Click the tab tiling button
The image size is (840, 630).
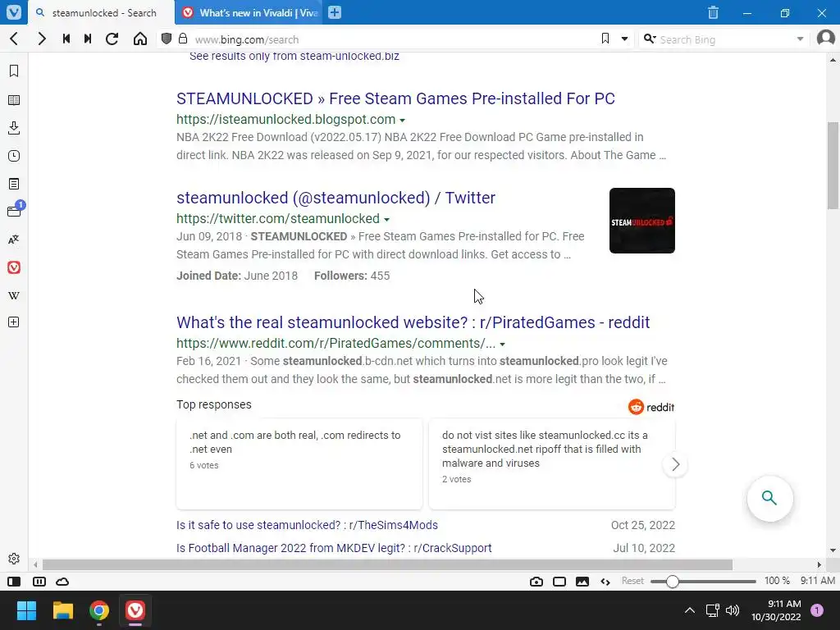pyautogui.click(x=39, y=582)
